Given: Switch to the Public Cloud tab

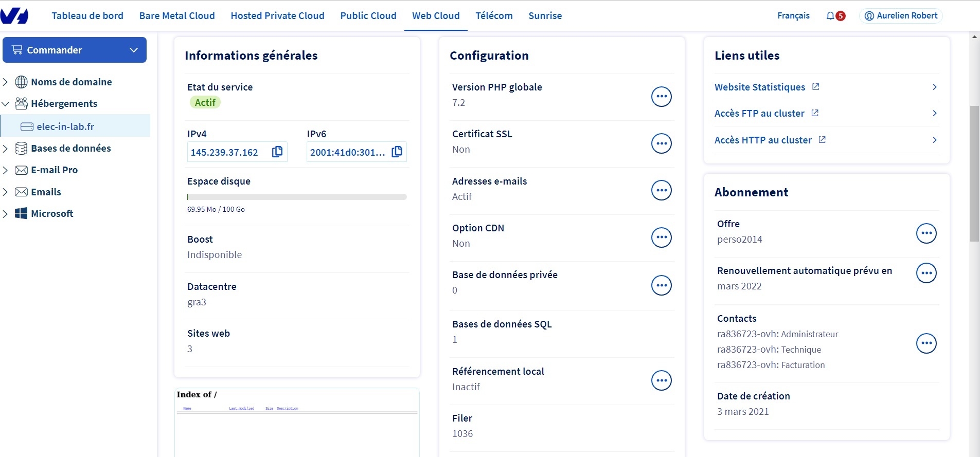Looking at the screenshot, I should [x=368, y=16].
